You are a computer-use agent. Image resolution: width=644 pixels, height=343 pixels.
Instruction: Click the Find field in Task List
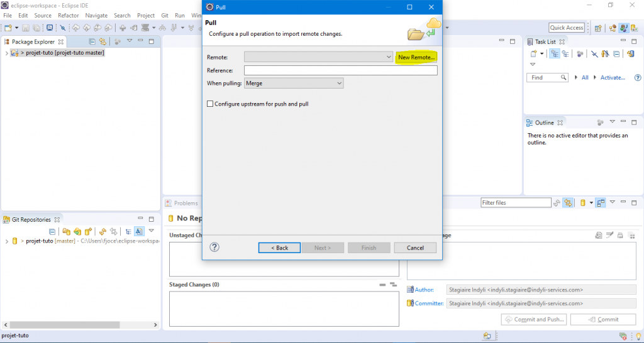[x=547, y=77]
